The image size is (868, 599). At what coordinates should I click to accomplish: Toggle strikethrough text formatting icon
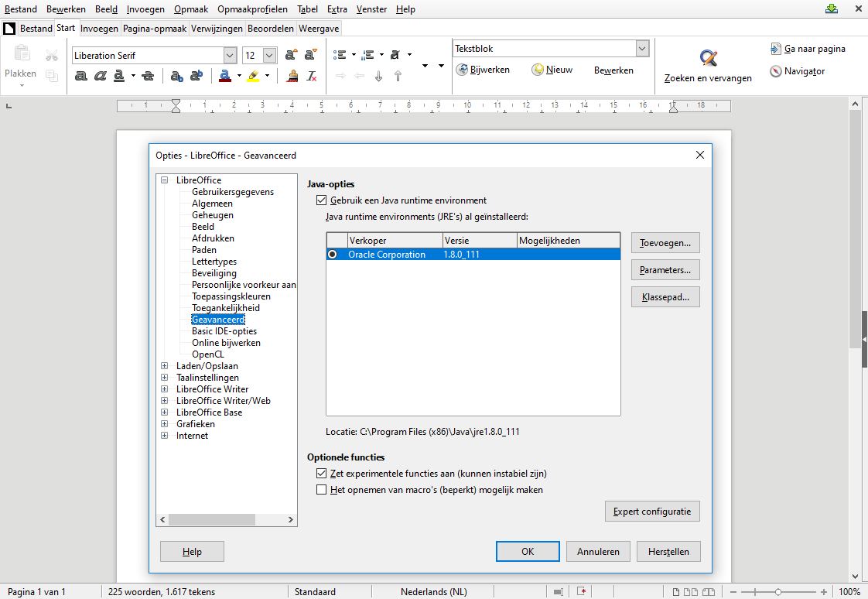148,76
